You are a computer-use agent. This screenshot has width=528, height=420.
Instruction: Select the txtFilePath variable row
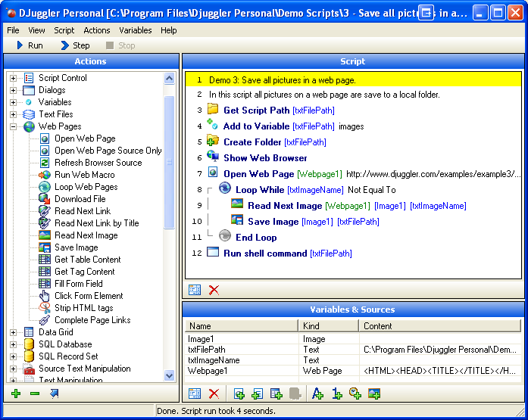click(352, 350)
